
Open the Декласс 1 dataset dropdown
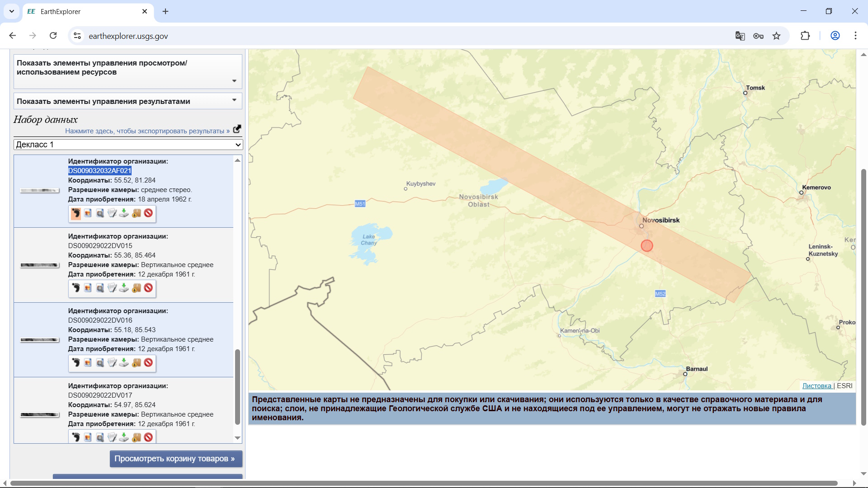click(x=128, y=145)
